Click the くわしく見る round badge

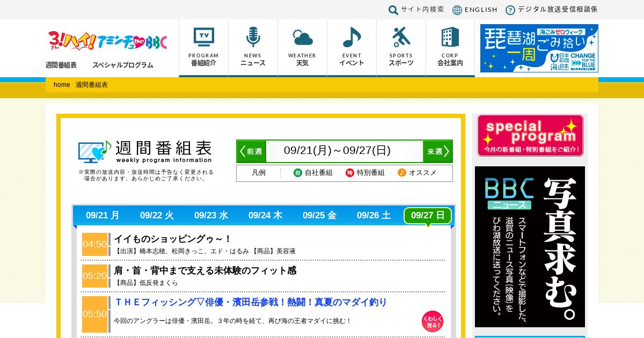click(x=433, y=321)
